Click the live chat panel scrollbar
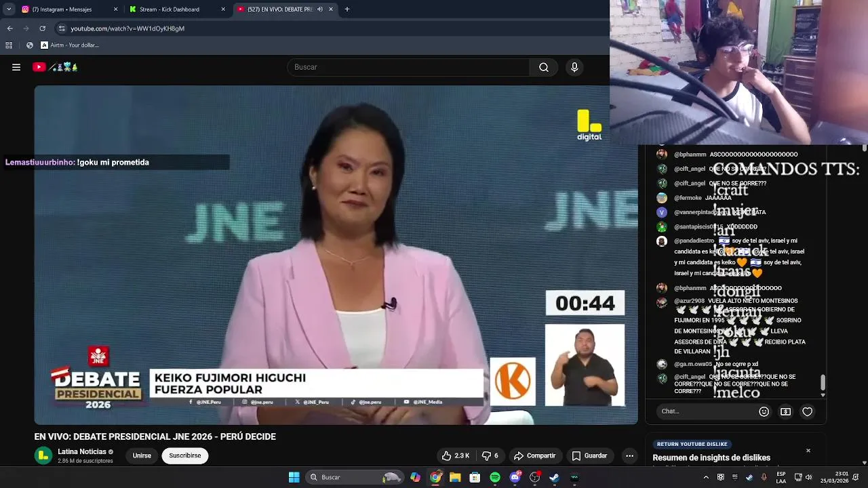Viewport: 868px width, 488px height. 823,384
